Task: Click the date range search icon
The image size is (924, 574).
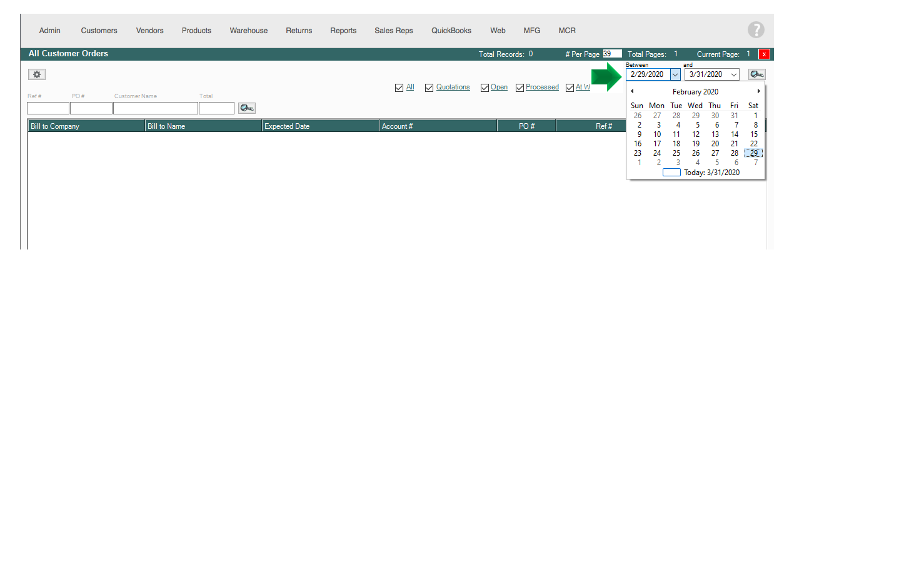Action: click(756, 74)
